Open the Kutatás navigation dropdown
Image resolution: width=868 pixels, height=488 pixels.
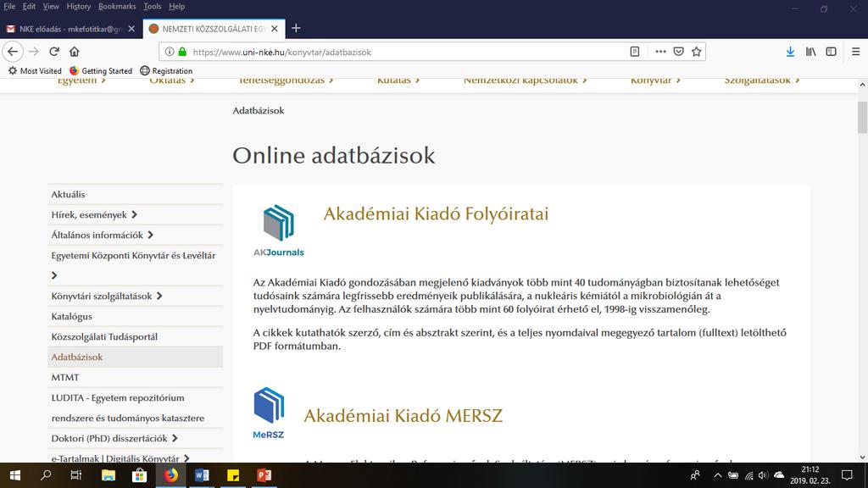(398, 80)
